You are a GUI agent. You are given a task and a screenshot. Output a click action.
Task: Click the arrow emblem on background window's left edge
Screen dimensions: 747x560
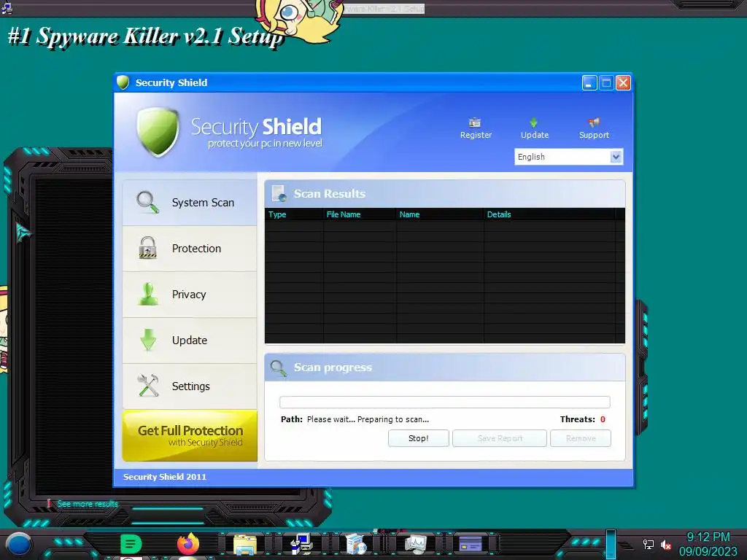23,233
